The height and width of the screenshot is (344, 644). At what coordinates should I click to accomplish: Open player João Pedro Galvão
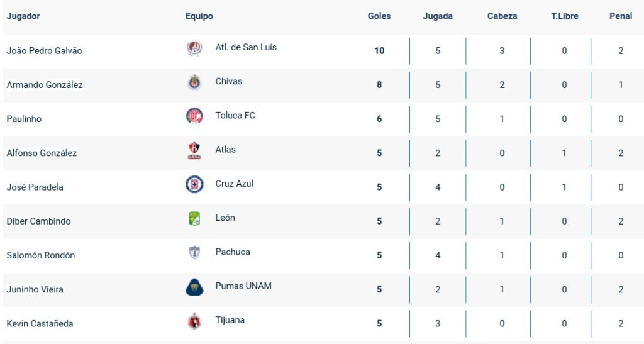(x=44, y=51)
